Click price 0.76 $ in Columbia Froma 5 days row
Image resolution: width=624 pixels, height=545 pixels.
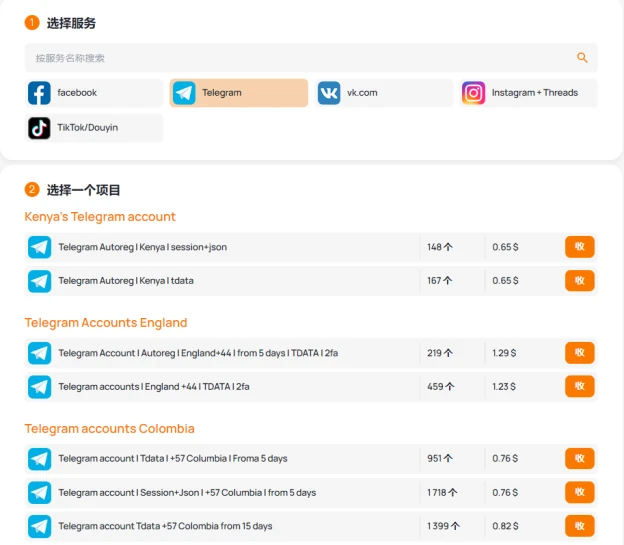[x=505, y=459]
